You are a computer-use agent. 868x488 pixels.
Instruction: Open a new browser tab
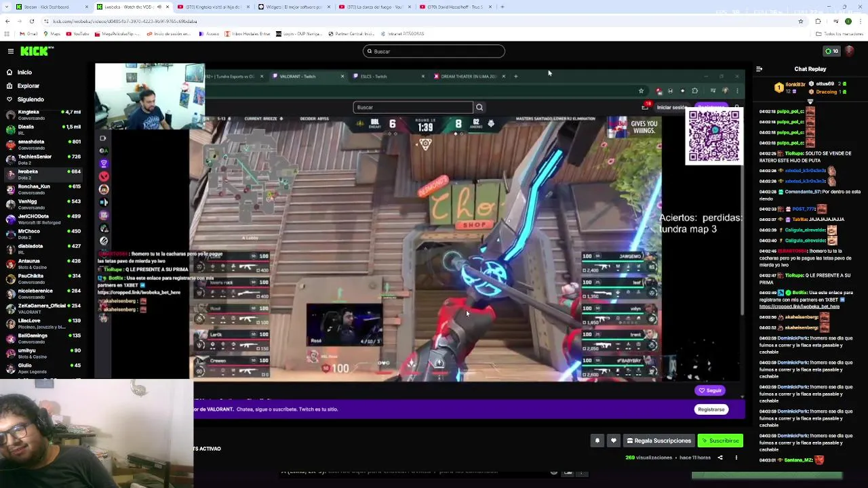point(502,7)
